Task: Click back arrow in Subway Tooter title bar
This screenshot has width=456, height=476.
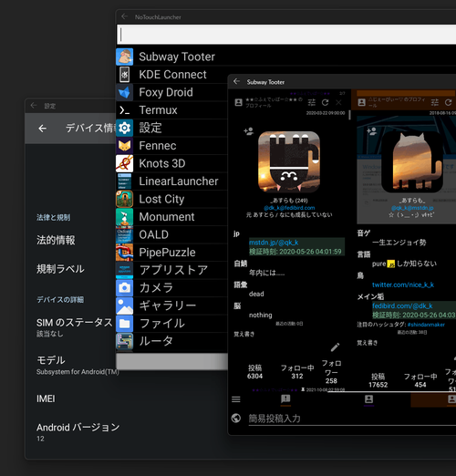Action: [x=236, y=81]
